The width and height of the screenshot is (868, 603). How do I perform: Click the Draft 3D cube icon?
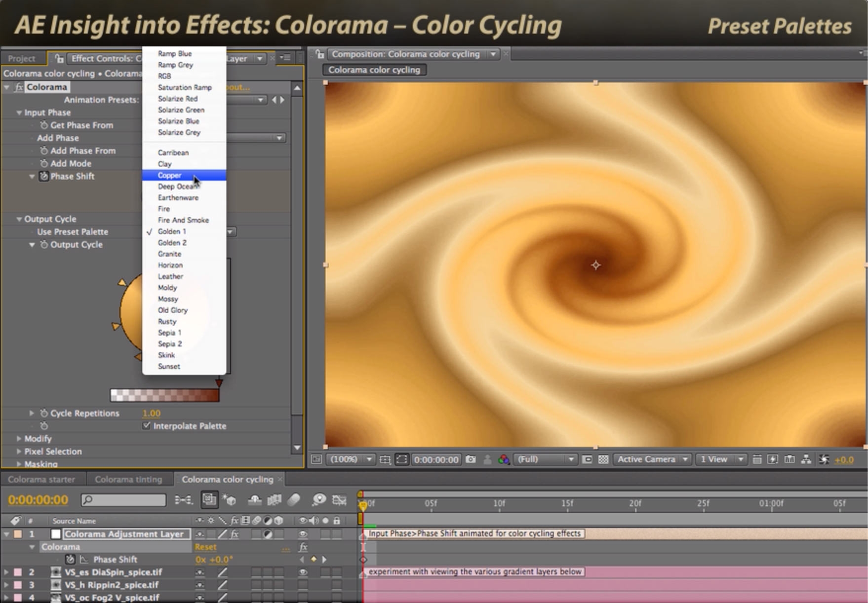tap(229, 500)
